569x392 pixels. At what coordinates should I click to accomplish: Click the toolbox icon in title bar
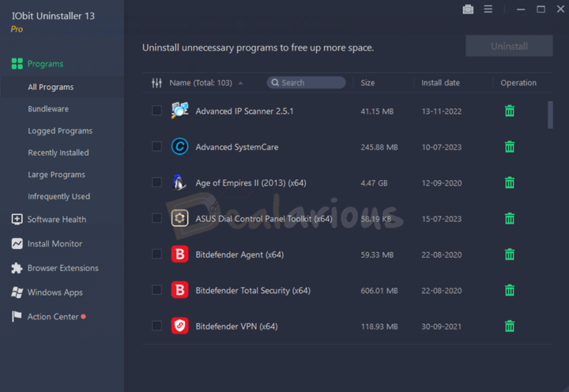click(468, 9)
